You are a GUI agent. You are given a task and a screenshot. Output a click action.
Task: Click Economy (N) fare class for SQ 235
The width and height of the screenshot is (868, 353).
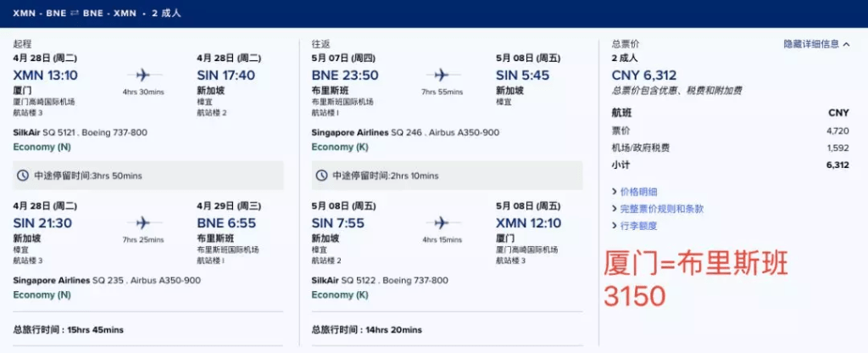42,294
